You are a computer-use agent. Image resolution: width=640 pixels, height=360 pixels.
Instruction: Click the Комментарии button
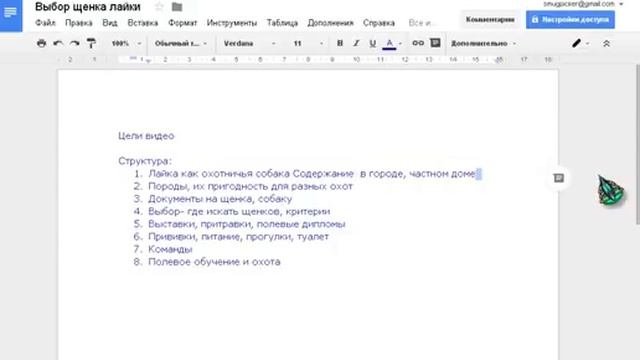[490, 20]
